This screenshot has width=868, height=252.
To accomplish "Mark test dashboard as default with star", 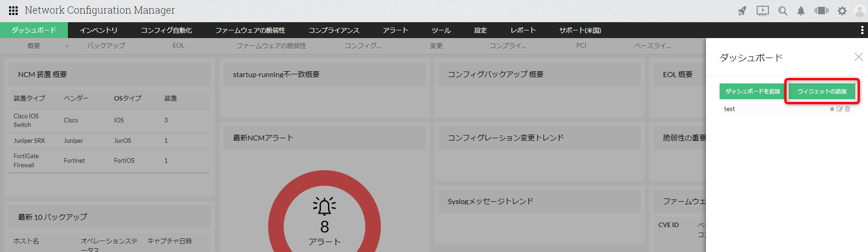I will [832, 109].
